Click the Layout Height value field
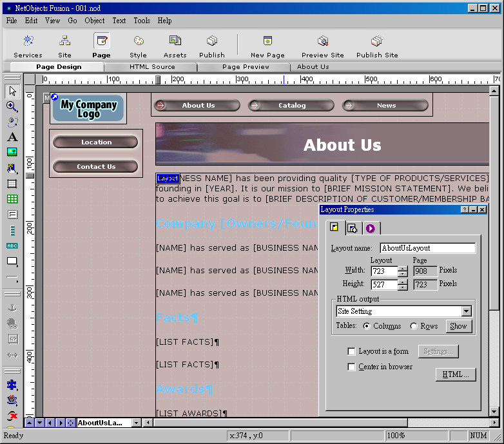 [x=384, y=285]
